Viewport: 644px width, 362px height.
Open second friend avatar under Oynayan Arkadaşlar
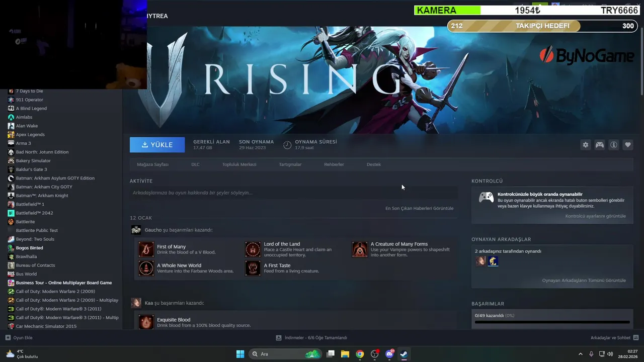[493, 261]
